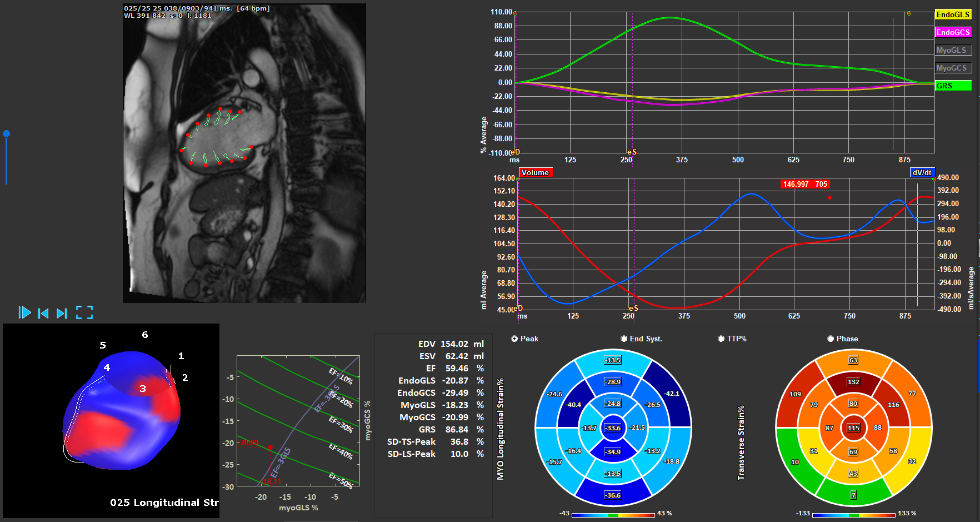
Task: Toggle fullscreen view of the image
Action: point(84,312)
